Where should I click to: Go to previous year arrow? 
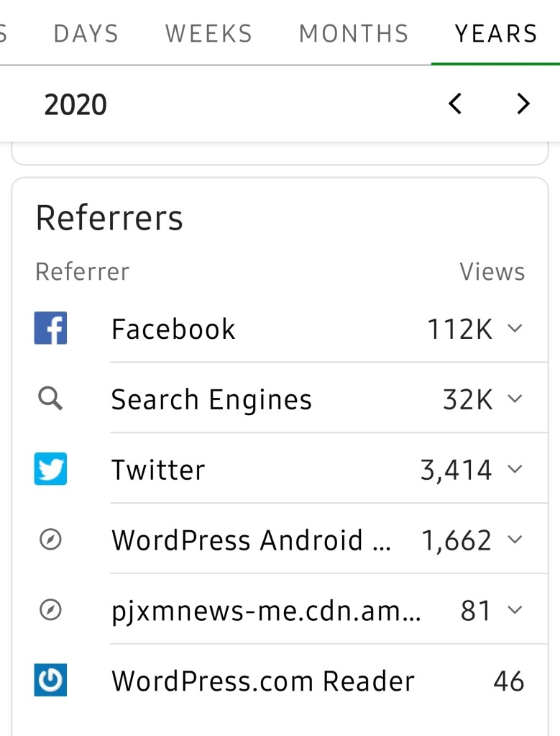(x=455, y=104)
